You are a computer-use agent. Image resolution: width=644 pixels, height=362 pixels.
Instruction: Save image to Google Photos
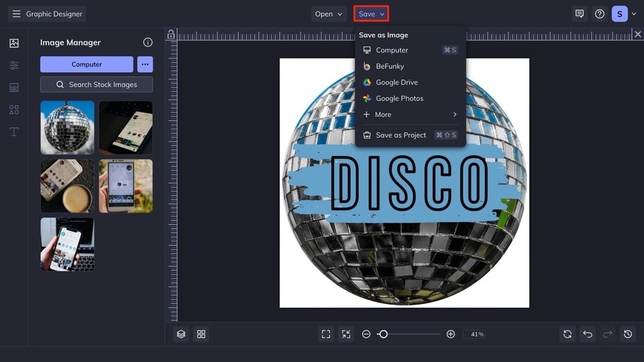[410, 98]
